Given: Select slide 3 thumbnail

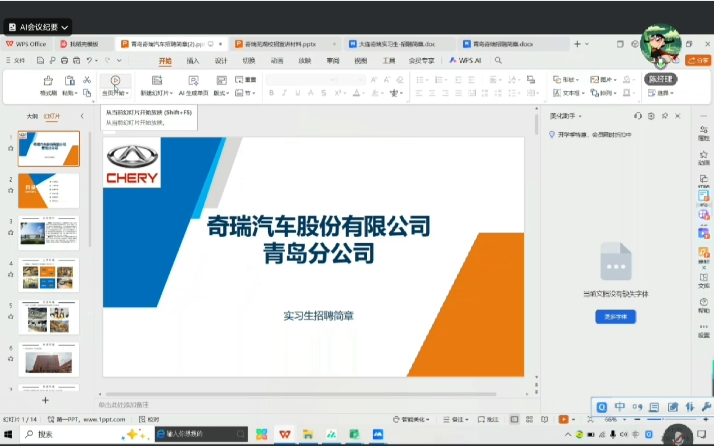Looking at the screenshot, I should (x=49, y=233).
